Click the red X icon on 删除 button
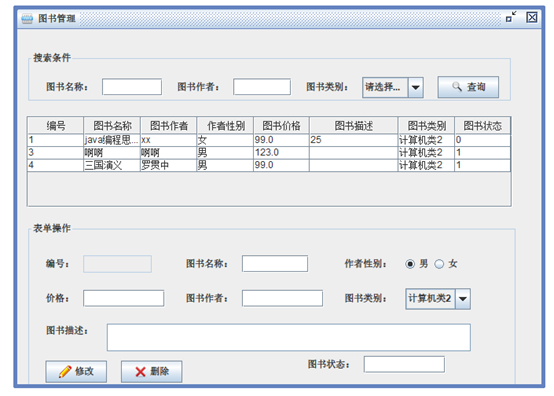 pos(140,372)
